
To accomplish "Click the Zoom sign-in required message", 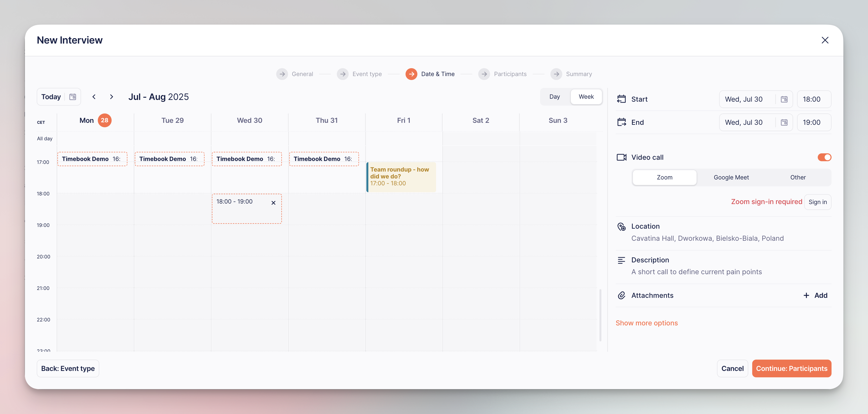I will coord(766,202).
